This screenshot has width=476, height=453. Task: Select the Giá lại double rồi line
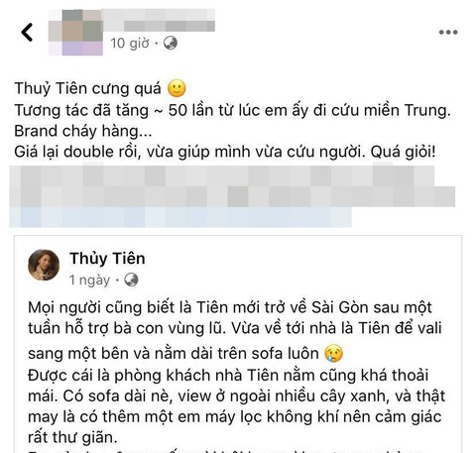[x=225, y=152]
